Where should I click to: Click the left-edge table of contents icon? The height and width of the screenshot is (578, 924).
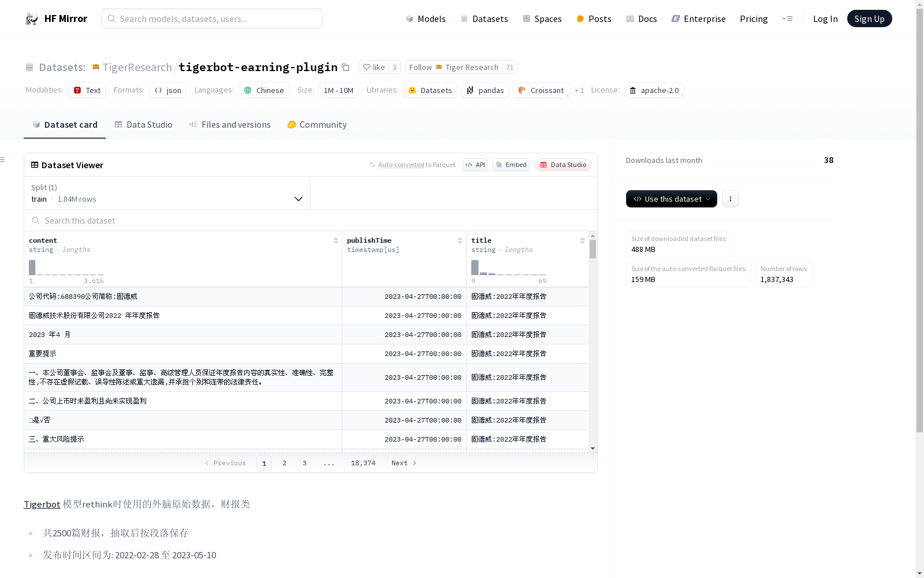click(3, 160)
